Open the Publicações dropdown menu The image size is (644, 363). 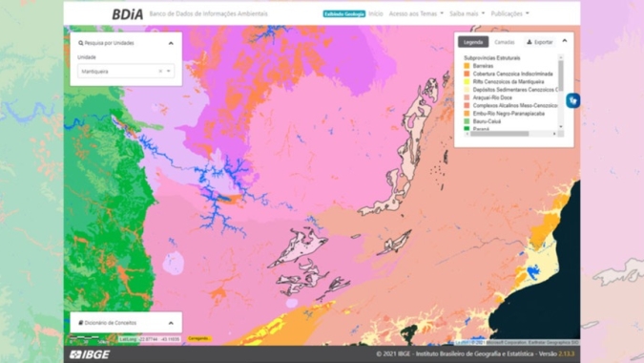(x=510, y=13)
